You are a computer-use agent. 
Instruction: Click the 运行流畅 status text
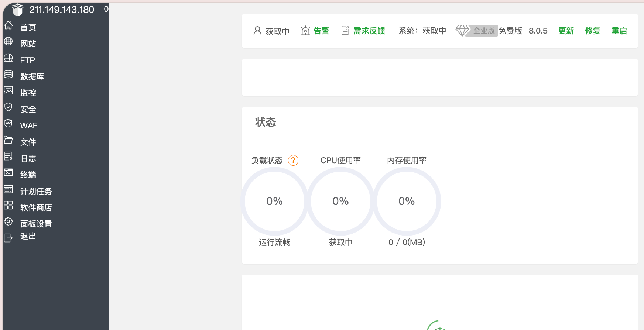274,243
